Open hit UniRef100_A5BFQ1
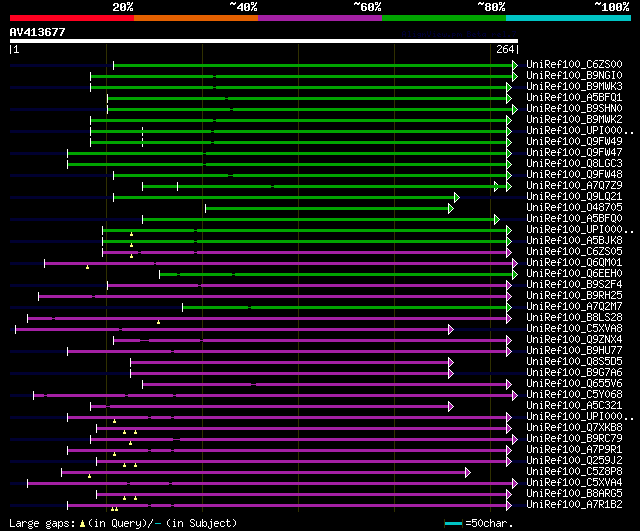Viewport: 640px width, 531px height. (x=574, y=98)
